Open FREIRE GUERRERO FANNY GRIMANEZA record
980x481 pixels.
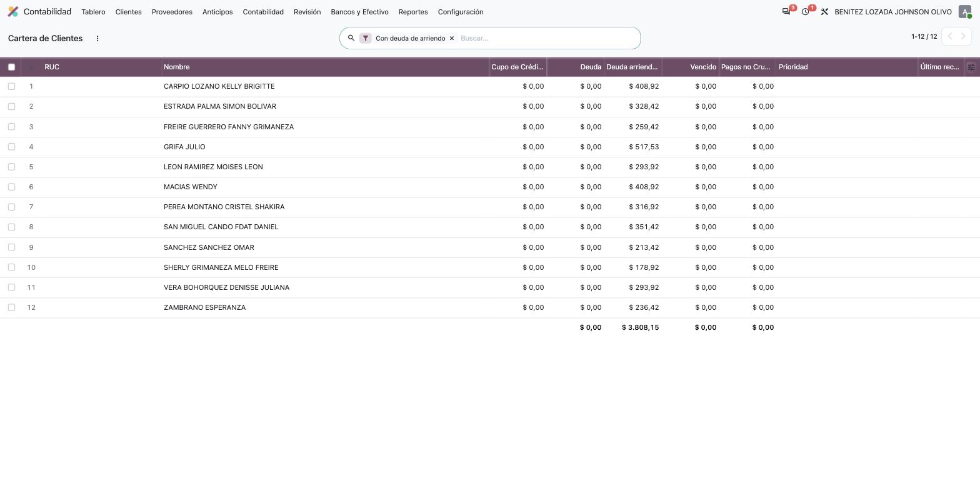[229, 127]
